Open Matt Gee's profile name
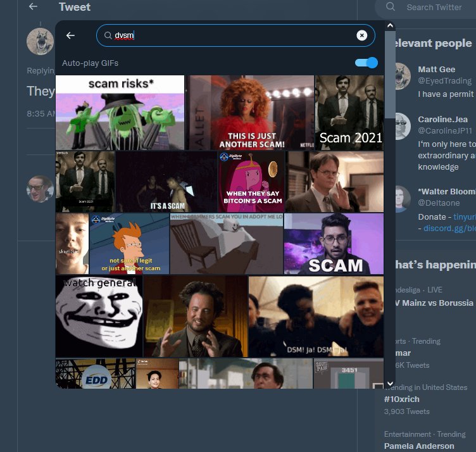The height and width of the screenshot is (452, 476). [436, 69]
